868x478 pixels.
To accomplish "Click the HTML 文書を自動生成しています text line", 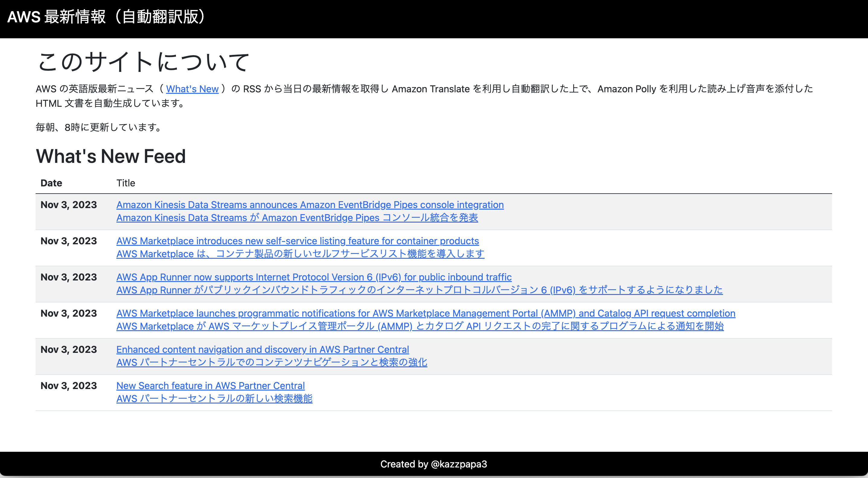I will 111,103.
